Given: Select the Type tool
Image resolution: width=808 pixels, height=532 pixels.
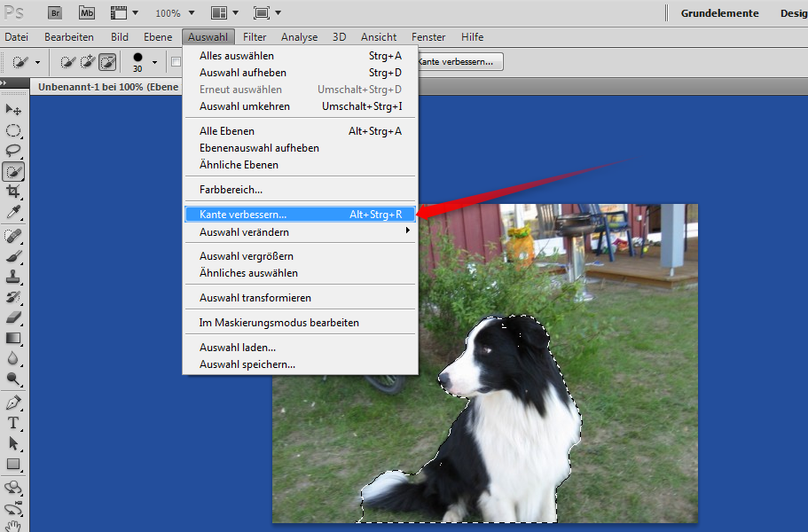Looking at the screenshot, I should tap(14, 423).
